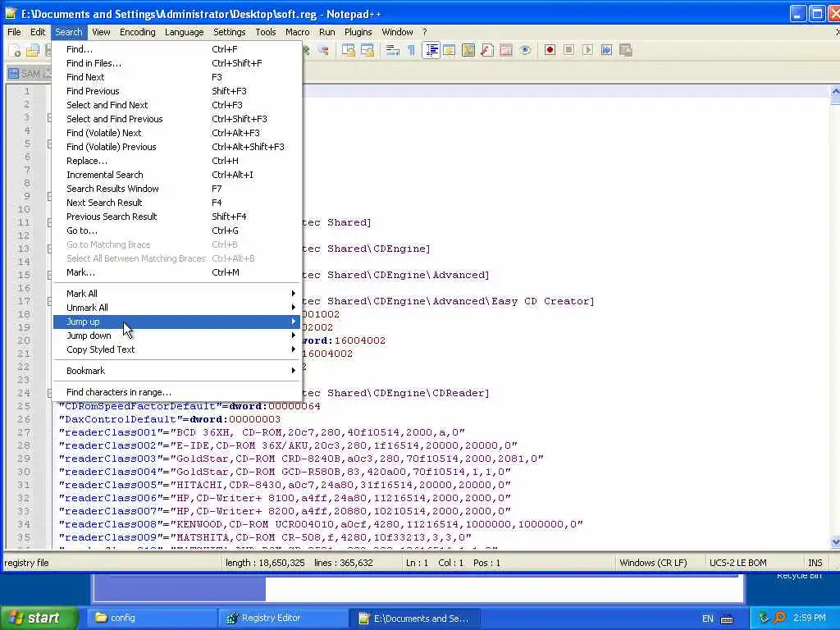The height and width of the screenshot is (630, 840).
Task: Choose Go to... menu entry
Action: point(176,231)
